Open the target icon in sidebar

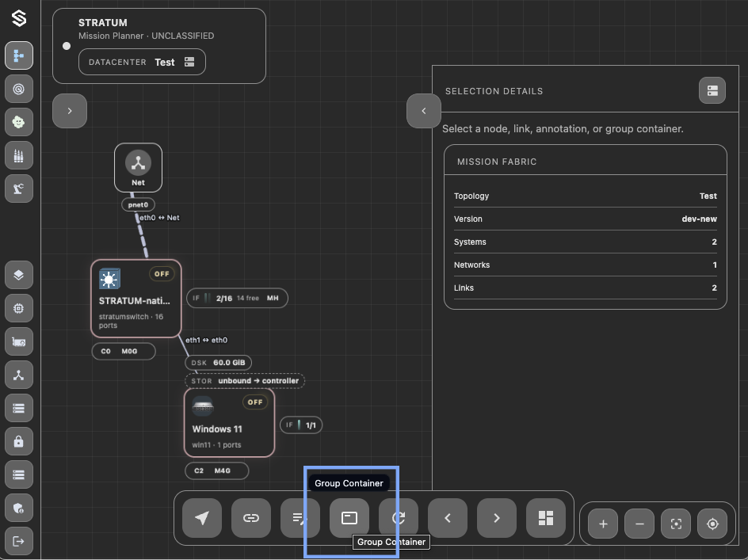[x=18, y=89]
